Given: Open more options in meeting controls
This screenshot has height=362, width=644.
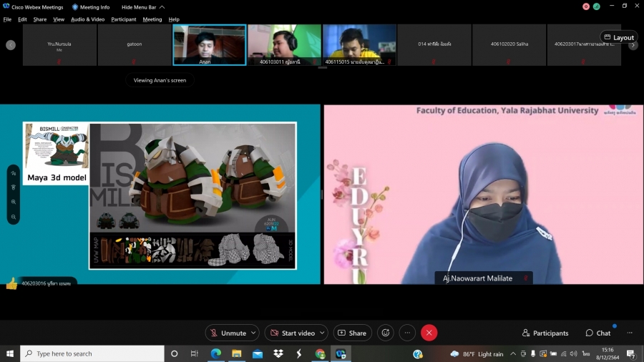Looking at the screenshot, I should 407,333.
